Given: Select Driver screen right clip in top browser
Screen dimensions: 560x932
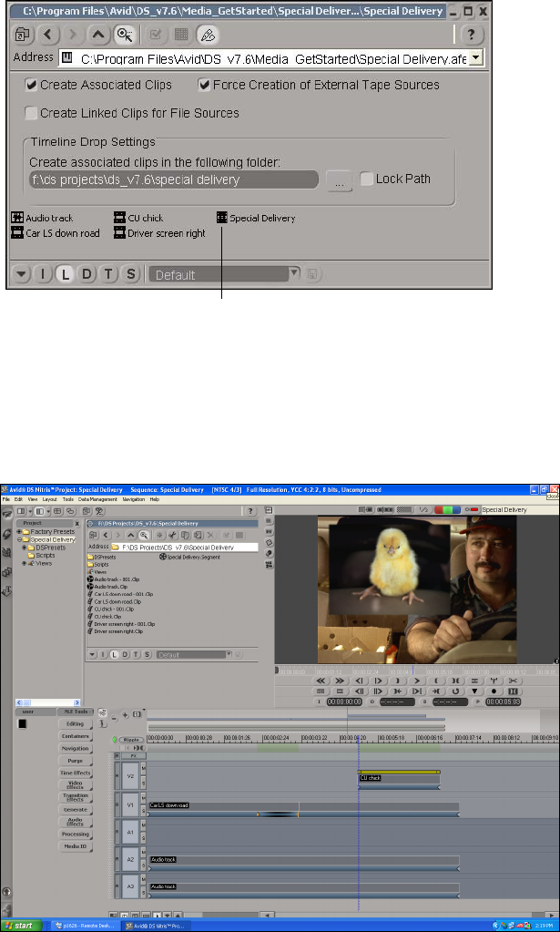Looking at the screenshot, I should (x=159, y=233).
